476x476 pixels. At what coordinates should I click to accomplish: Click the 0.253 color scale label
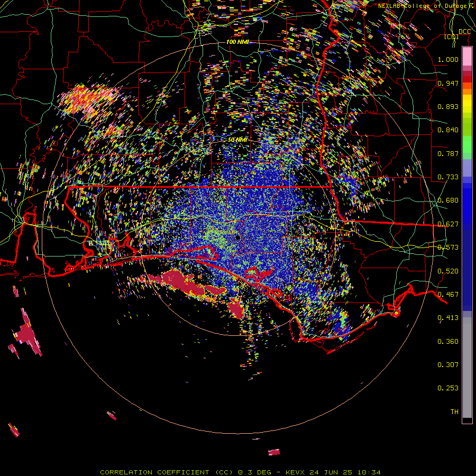[x=448, y=388]
